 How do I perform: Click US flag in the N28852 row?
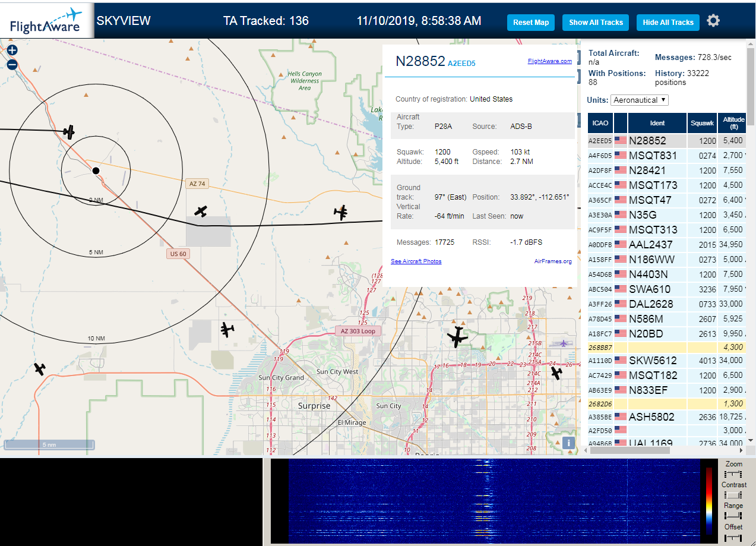tap(621, 141)
